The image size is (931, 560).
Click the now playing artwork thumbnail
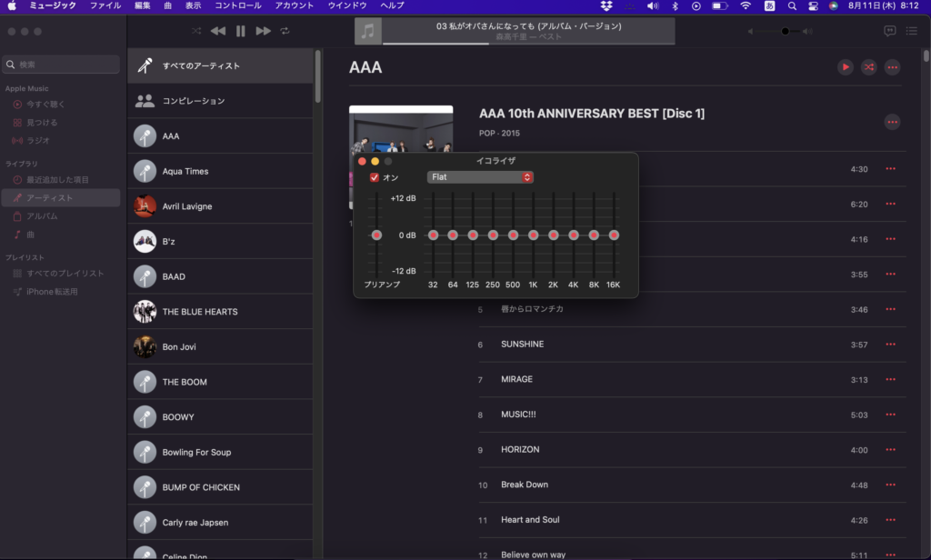(x=368, y=31)
